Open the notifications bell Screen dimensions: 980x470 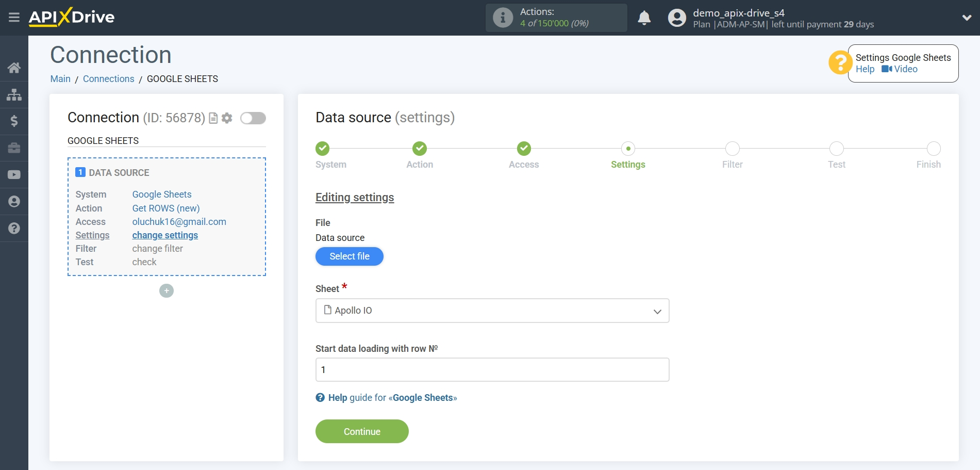pos(644,17)
